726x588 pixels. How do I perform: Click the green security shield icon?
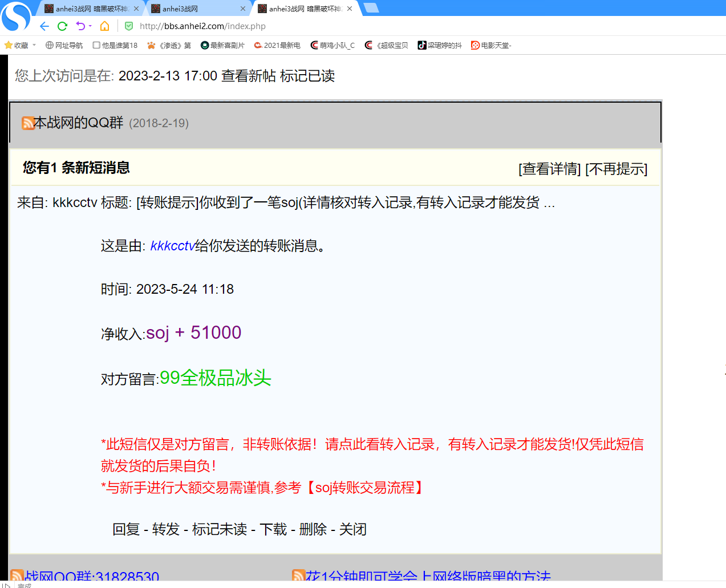coord(129,26)
